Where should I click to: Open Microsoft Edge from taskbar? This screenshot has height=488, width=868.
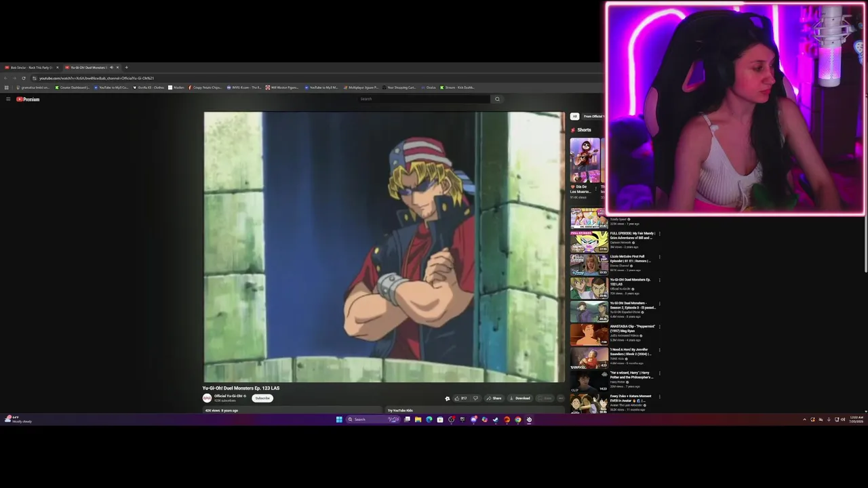tap(429, 420)
